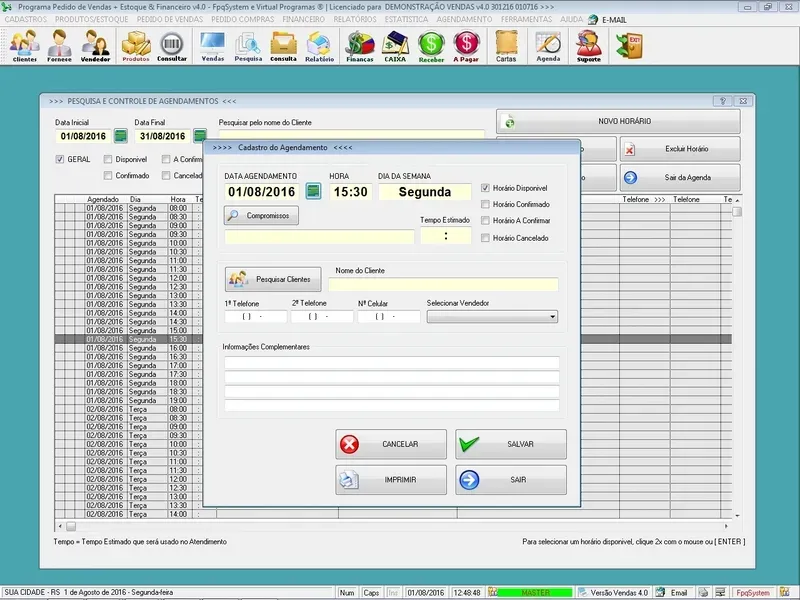Expand the Selecionar Vendedor dropdown

point(552,317)
